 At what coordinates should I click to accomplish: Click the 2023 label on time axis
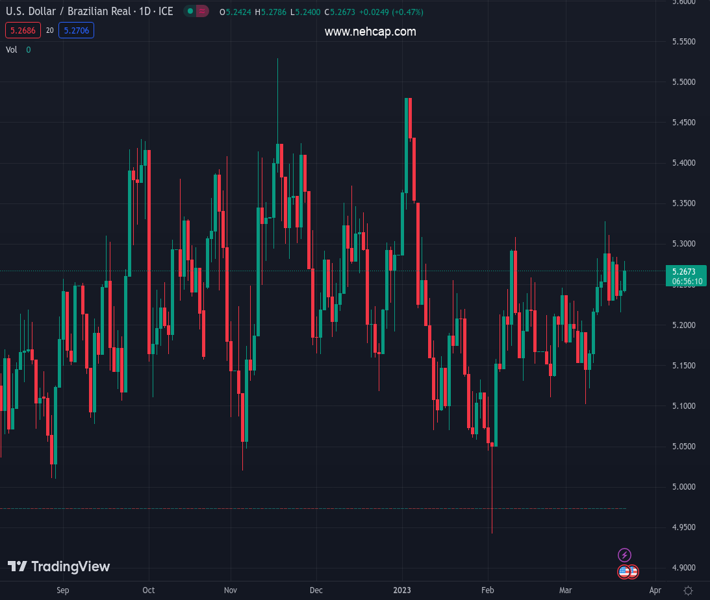(401, 591)
